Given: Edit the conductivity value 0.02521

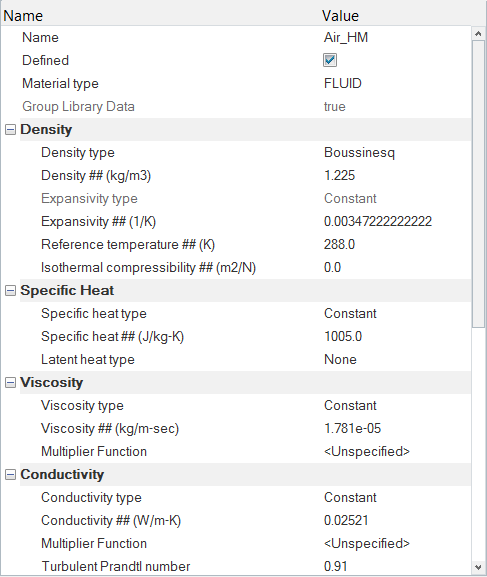Looking at the screenshot, I should coord(346,521).
